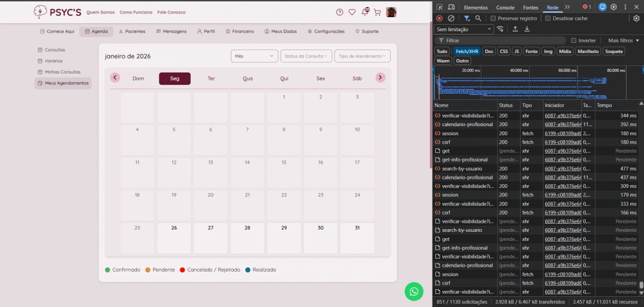Screen dimensions: 644x307
Task: Clear the network log
Action: click(x=451, y=18)
